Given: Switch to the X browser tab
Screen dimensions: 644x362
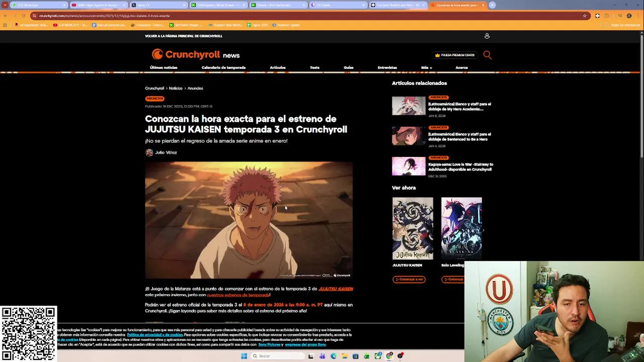Looking at the screenshot, I should (159, 5).
